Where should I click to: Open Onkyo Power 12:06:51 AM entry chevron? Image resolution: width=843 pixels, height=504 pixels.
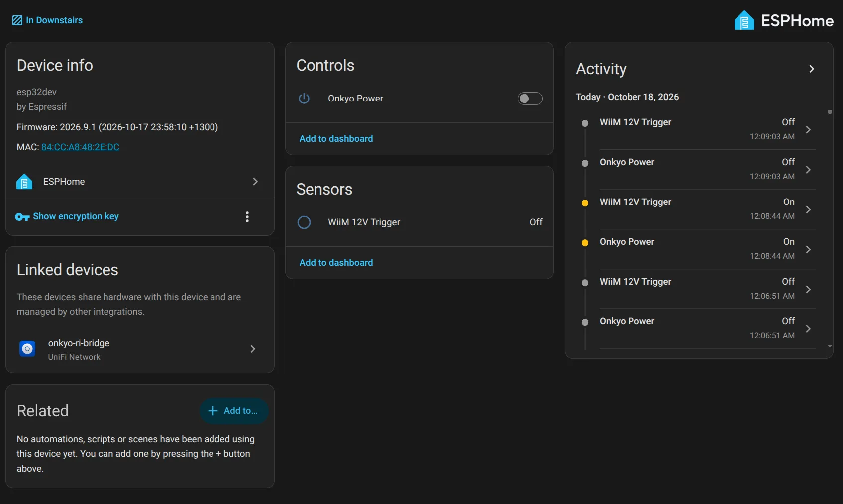[x=808, y=329]
